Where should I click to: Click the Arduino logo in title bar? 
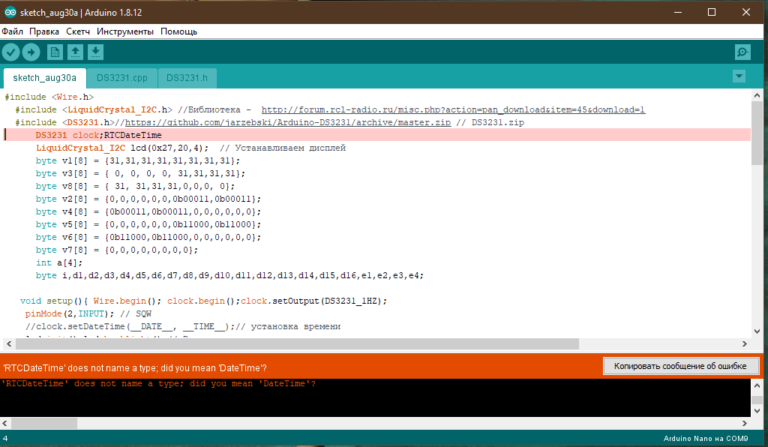point(10,11)
